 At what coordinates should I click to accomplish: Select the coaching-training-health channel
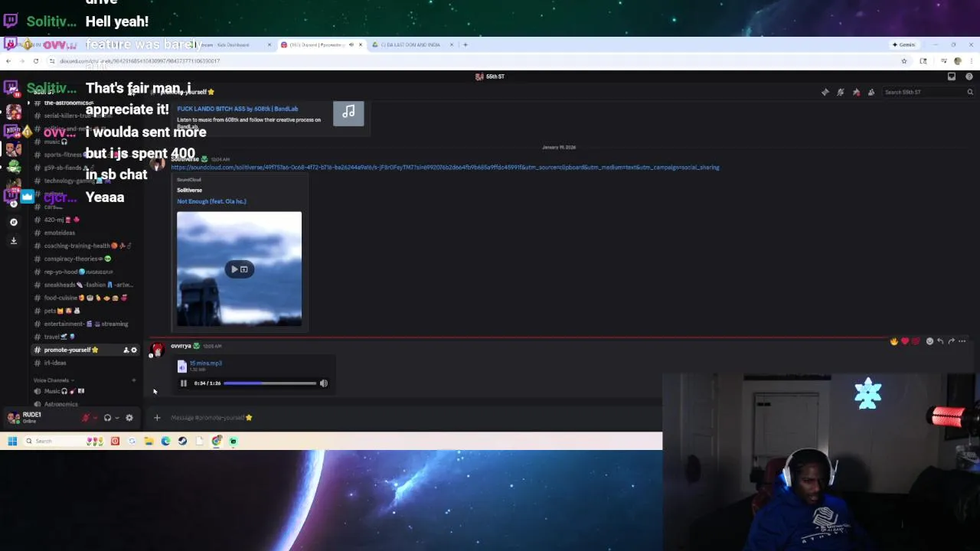pos(84,246)
